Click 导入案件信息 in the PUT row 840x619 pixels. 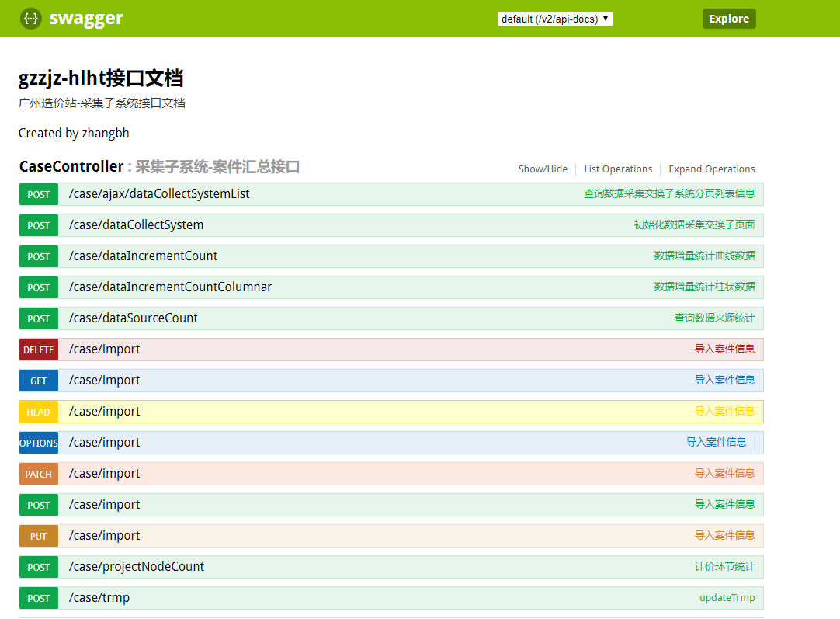click(x=725, y=535)
